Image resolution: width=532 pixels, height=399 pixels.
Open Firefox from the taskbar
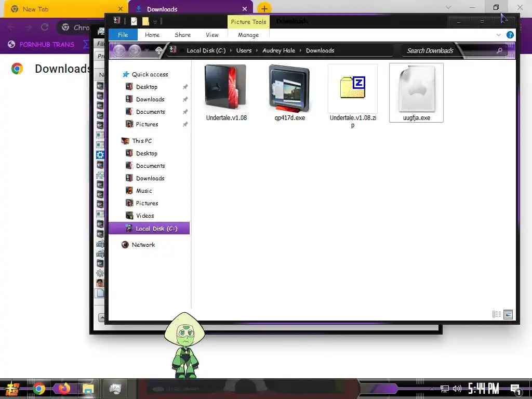pyautogui.click(x=64, y=388)
